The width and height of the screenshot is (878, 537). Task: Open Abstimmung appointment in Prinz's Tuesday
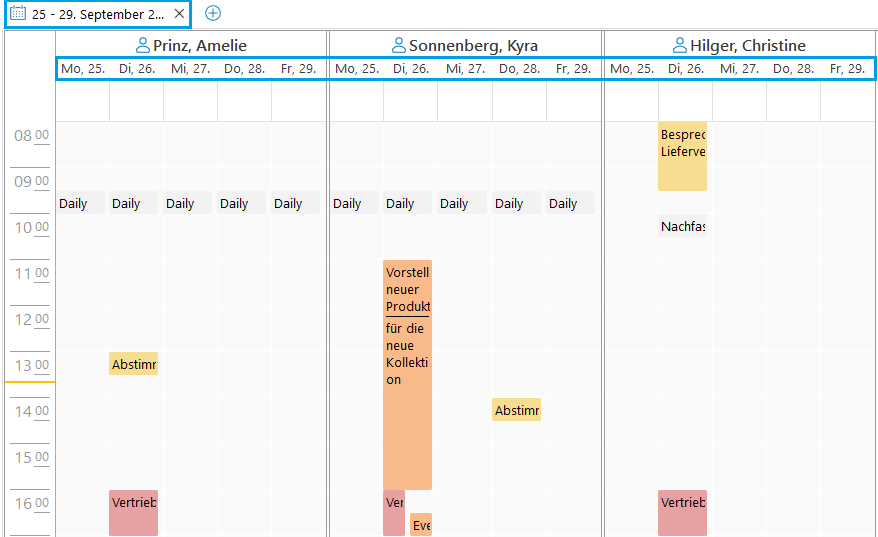(x=133, y=364)
